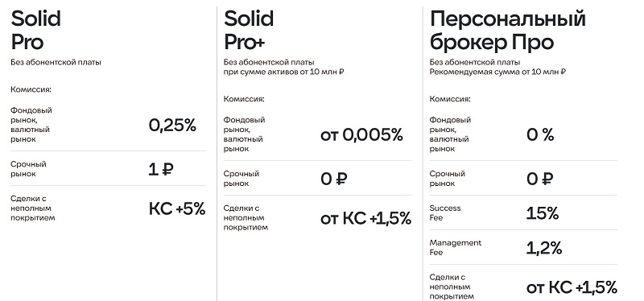Click 'Без абонентской платы' under Solid Pro
This screenshot has width=644, height=301.
click(x=56, y=63)
